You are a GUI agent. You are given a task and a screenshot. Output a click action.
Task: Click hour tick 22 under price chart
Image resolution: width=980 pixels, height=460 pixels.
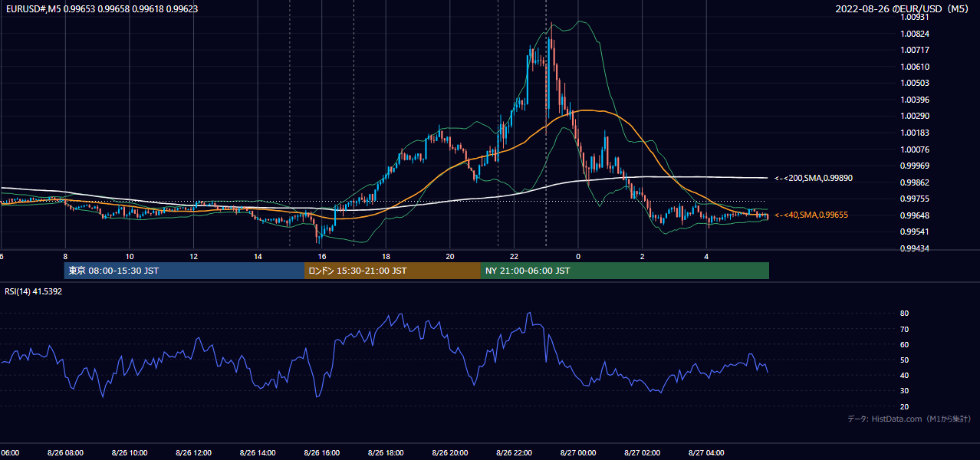pyautogui.click(x=515, y=256)
